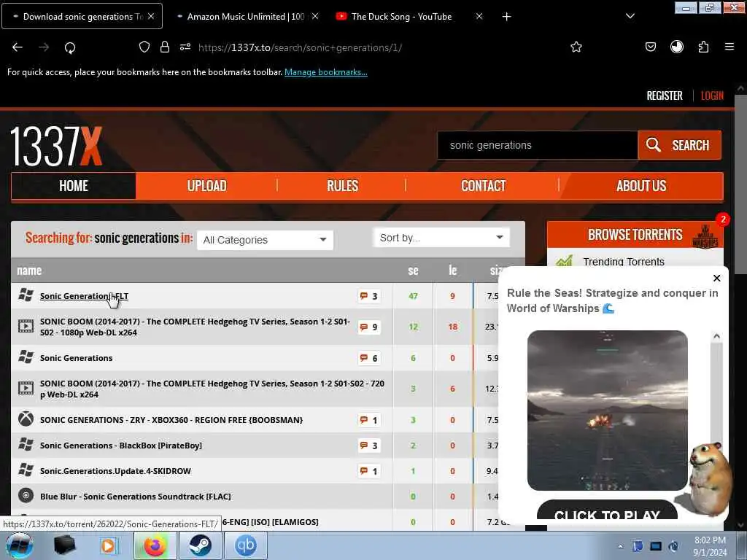
Task: Open Blue Blur Soundtrack FLAC link
Action: coord(135,497)
